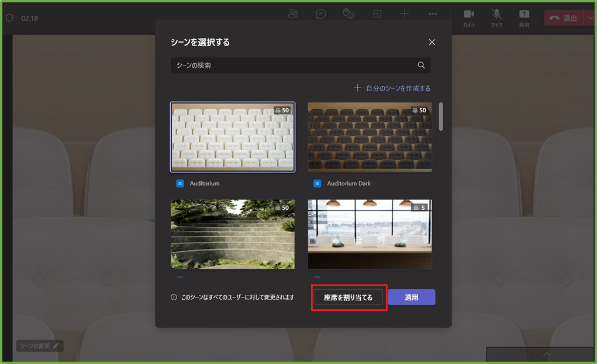Open the raise hand reactions icon
Viewport: 597px width, 364px height.
tap(348, 14)
